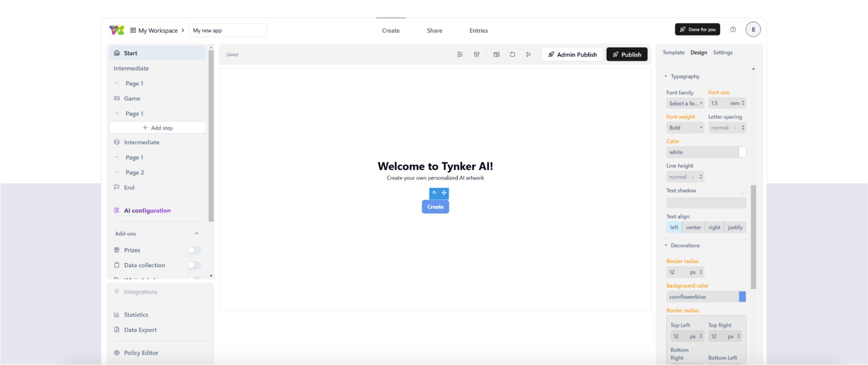Image resolution: width=868 pixels, height=365 pixels.
Task: Click the Intermediate layers icon
Action: (x=117, y=142)
